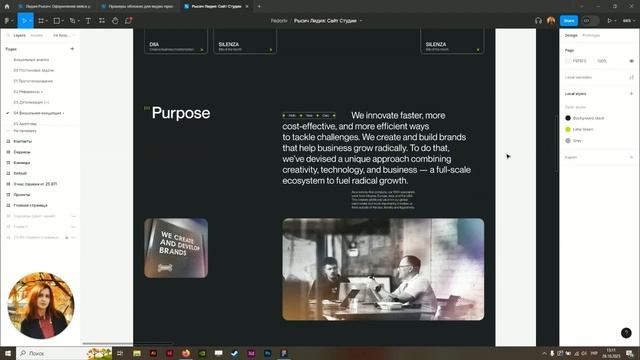The height and width of the screenshot is (360, 640).
Task: Switch to the Prototype tab
Action: pos(591,36)
